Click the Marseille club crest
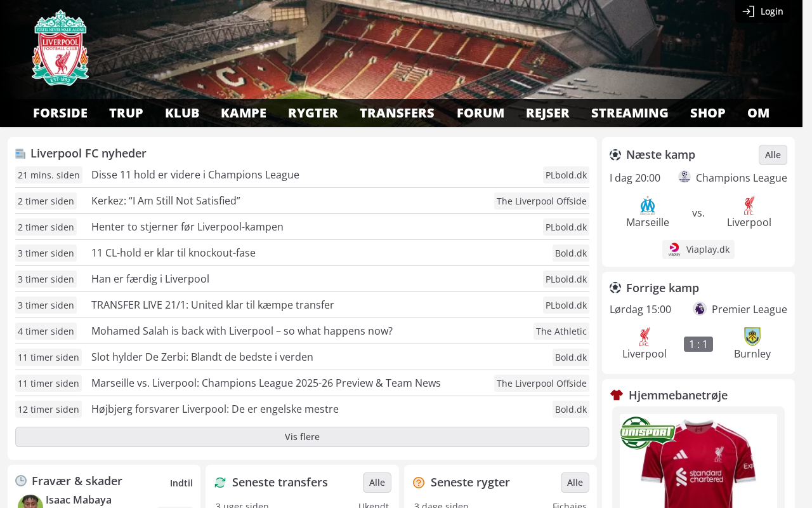The height and width of the screenshot is (508, 812). pyautogui.click(x=648, y=205)
